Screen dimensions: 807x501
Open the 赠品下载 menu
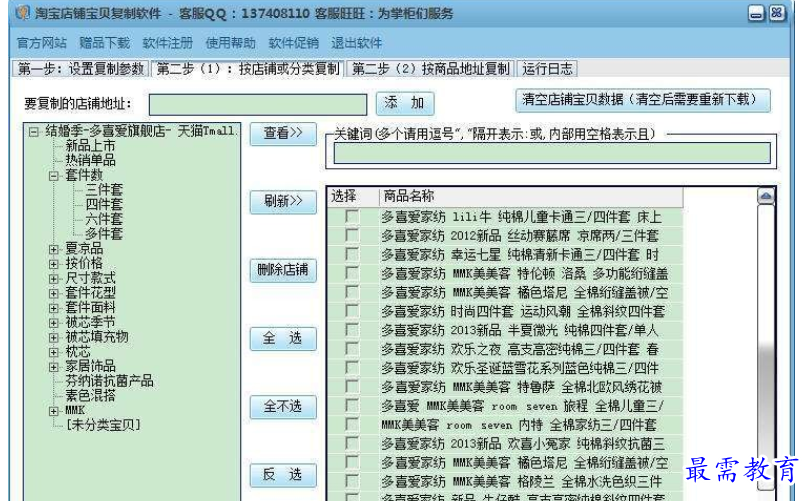[x=104, y=43]
